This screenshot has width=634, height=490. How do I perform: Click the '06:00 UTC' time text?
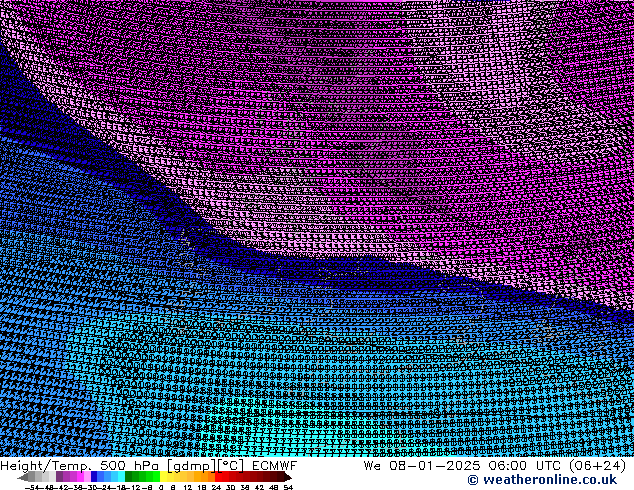[x=524, y=466]
